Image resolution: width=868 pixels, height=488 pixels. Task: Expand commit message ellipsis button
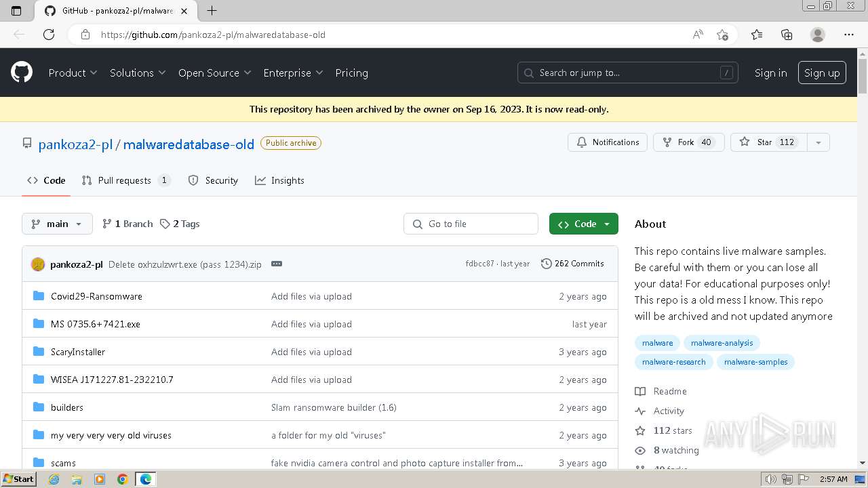point(277,264)
